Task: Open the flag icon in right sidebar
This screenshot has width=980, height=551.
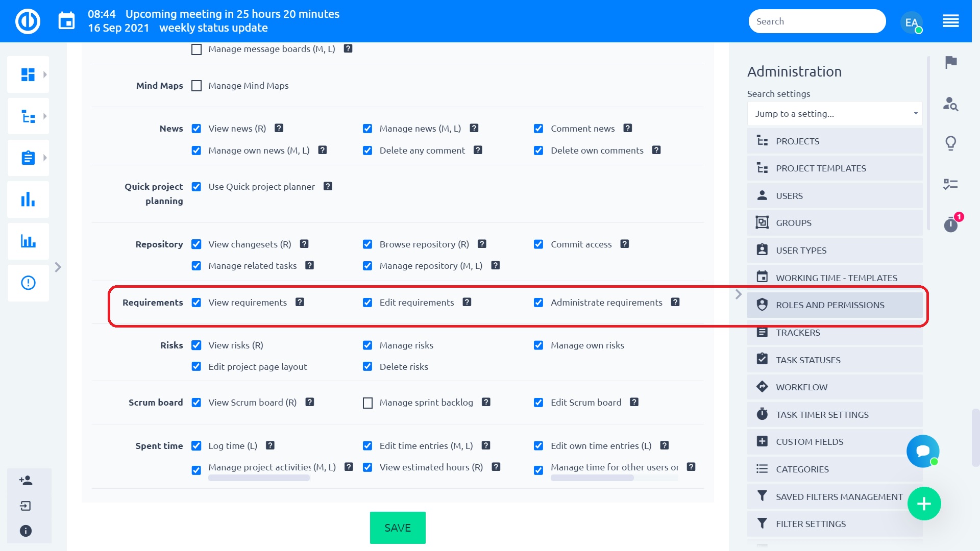Action: pyautogui.click(x=951, y=62)
